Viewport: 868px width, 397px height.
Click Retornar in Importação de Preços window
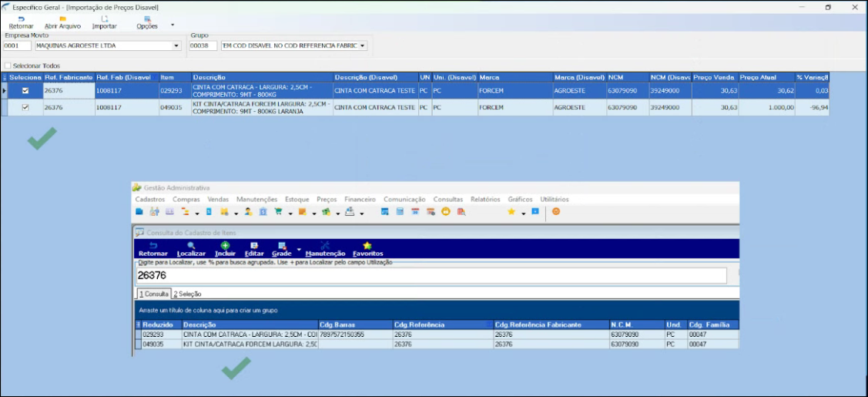(21, 22)
